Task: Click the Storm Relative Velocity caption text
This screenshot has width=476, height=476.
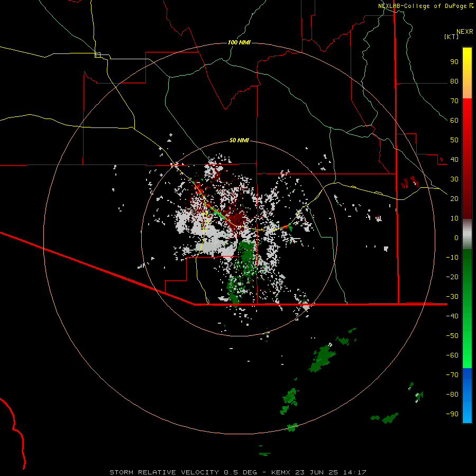Action: [x=237, y=472]
